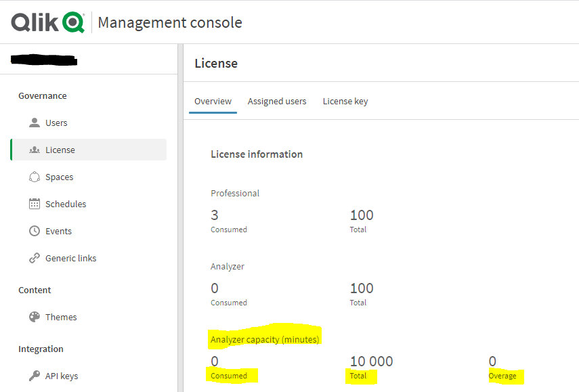Open Generic links page

click(x=70, y=258)
